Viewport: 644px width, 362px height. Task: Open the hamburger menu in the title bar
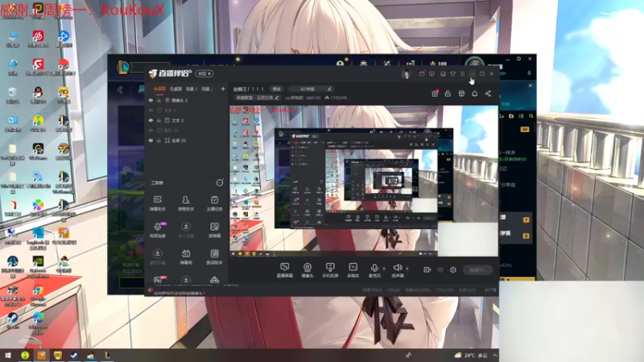pos(462,74)
